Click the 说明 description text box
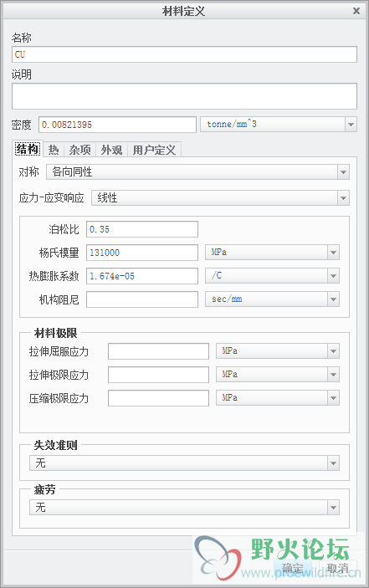Viewport: 369px width, 588px height. coord(184,96)
